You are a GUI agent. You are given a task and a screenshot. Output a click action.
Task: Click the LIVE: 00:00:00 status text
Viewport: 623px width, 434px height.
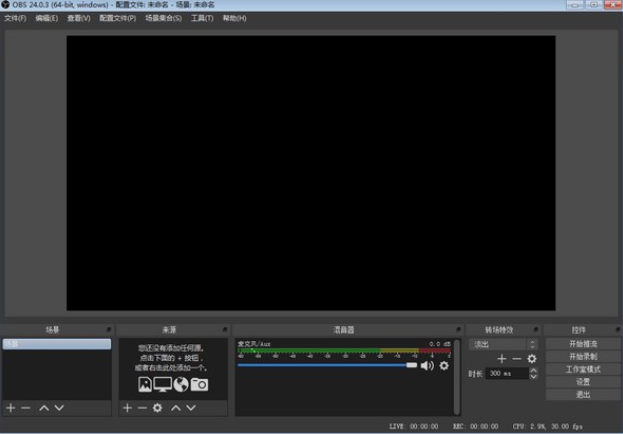(414, 426)
